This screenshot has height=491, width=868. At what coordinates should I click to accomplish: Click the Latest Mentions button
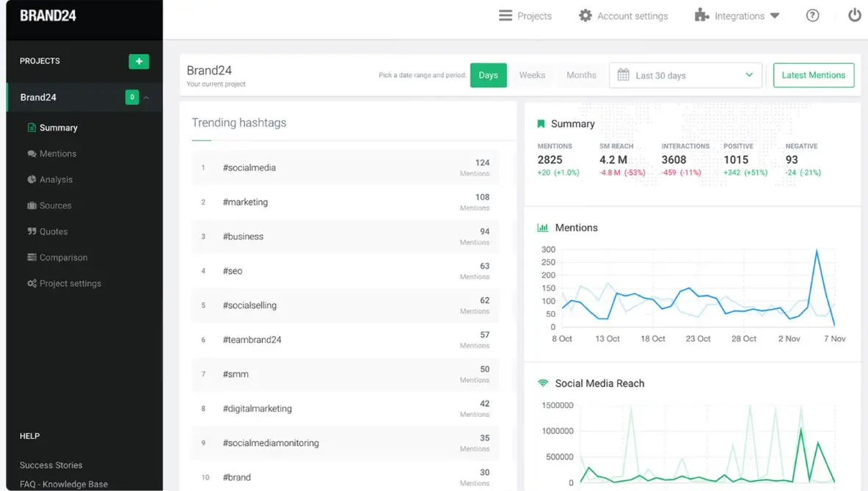point(813,75)
